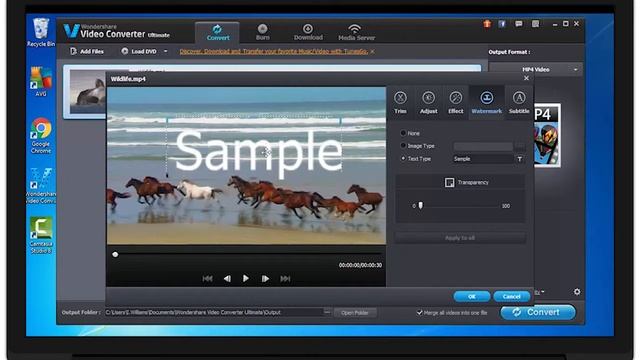Select the Wildlife video thumbnail in the list
The image size is (640, 360).
(87, 92)
